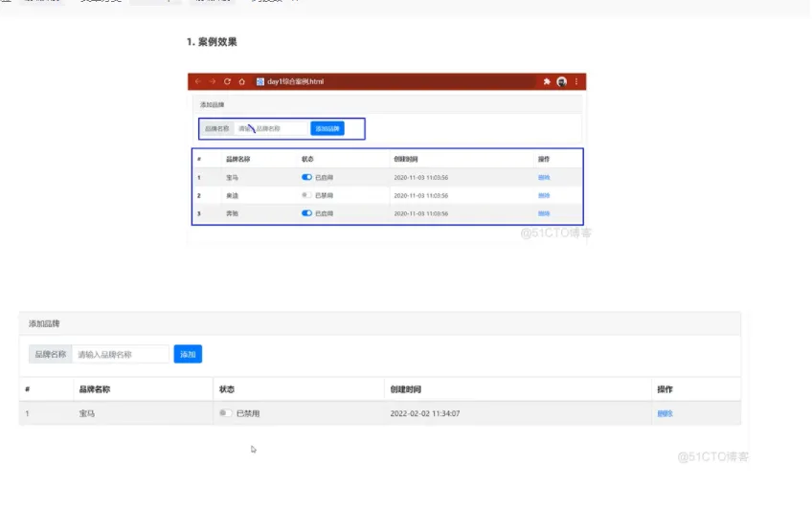The height and width of the screenshot is (508, 812).
Task: Click the extensions puzzle icon in the example browser
Action: [547, 81]
